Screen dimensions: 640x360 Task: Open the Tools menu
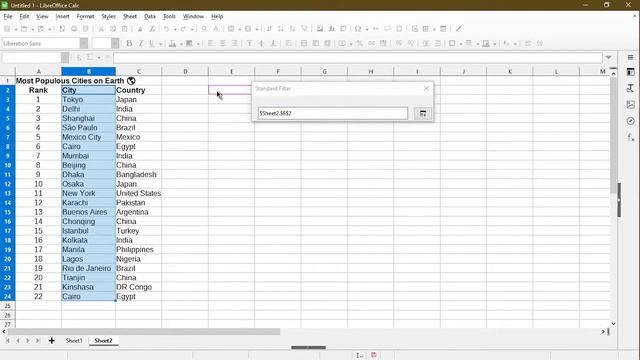click(169, 16)
